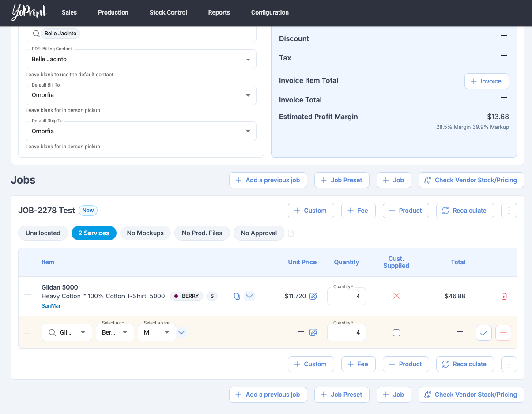Click the document icon after No Approval
532x414 pixels.
coord(291,233)
